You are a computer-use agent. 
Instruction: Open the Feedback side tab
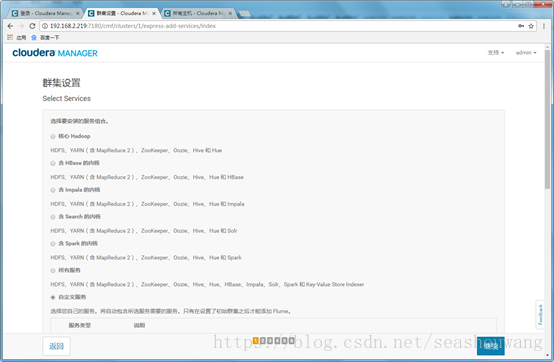[x=540, y=314]
